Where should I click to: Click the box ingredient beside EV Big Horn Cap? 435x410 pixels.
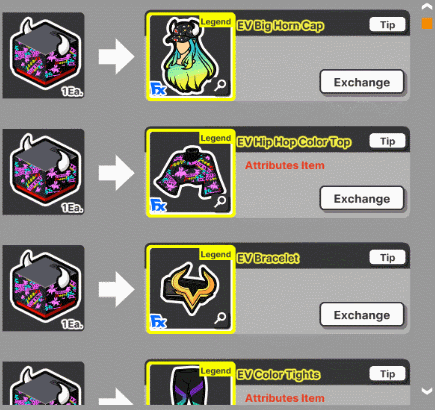point(44,55)
